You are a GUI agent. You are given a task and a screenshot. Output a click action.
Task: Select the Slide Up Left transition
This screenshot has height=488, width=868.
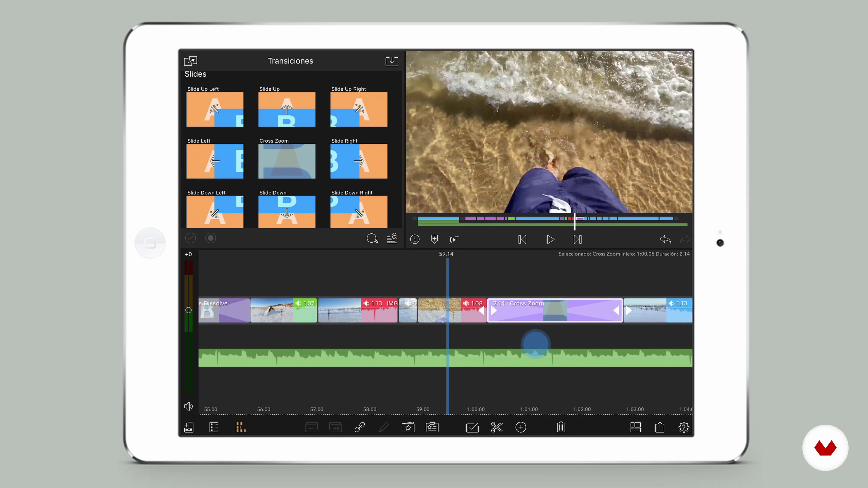point(215,109)
